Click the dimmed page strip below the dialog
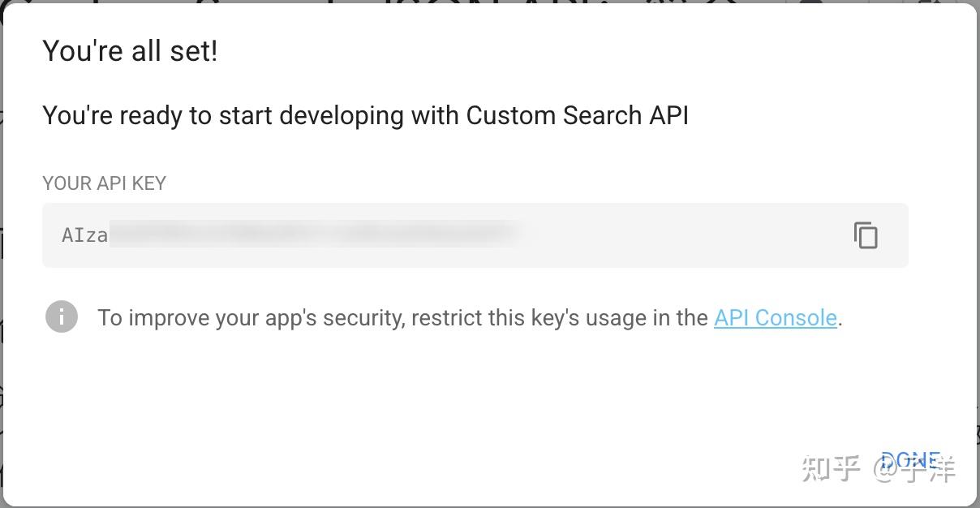 tap(487, 506)
